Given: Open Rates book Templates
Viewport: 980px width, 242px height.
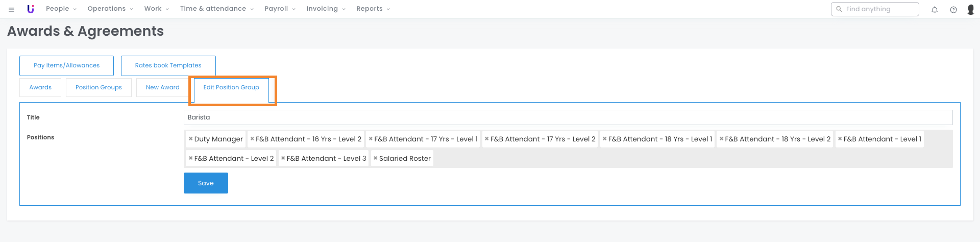Looking at the screenshot, I should coord(168,65).
